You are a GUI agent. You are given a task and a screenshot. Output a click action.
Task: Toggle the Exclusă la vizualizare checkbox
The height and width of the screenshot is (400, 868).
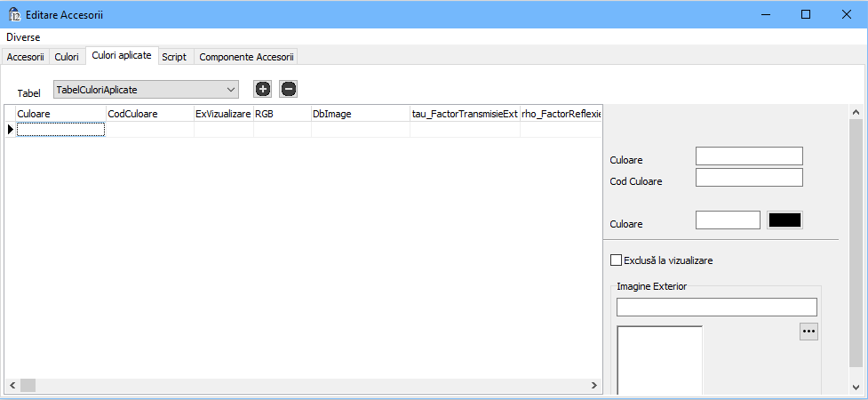tap(617, 260)
